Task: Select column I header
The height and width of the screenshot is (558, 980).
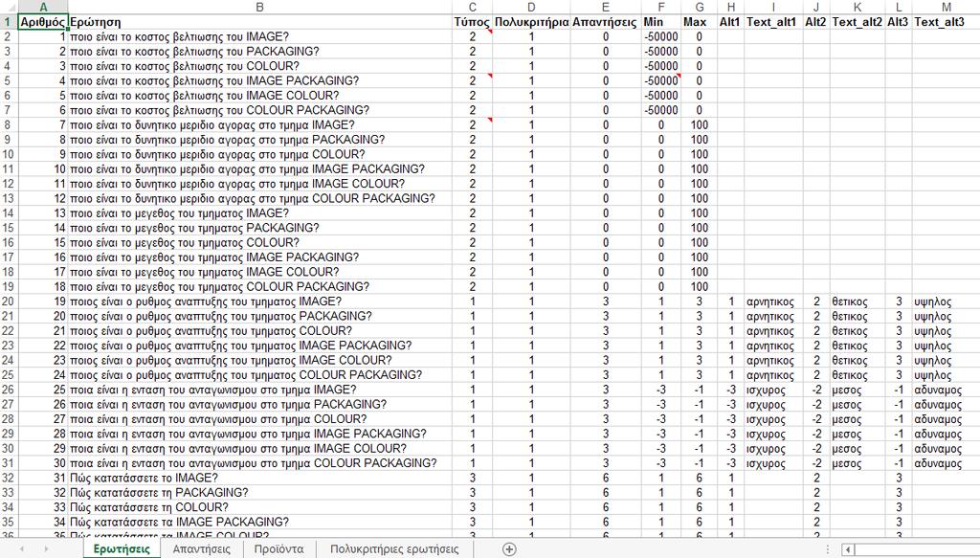Action: (773, 7)
